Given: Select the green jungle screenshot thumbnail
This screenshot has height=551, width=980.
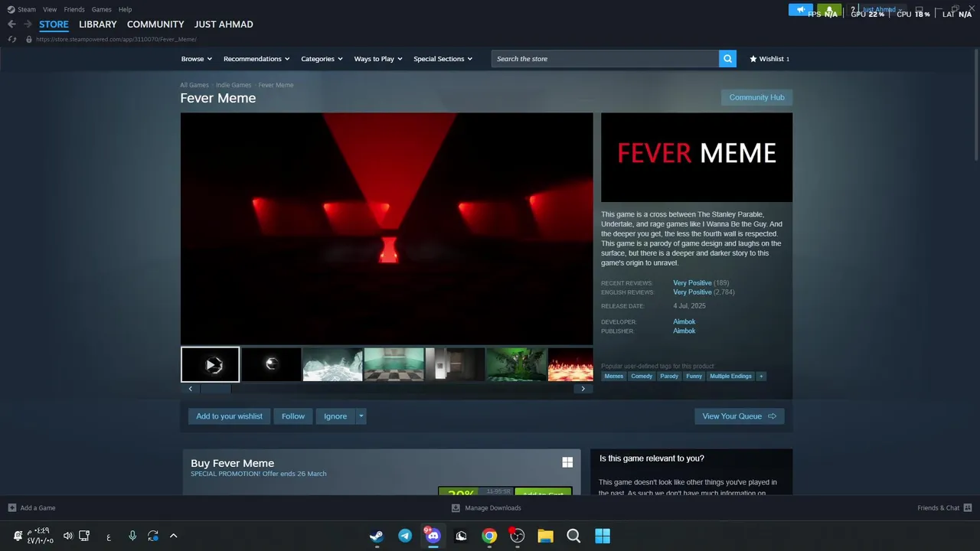Looking at the screenshot, I should tap(516, 364).
